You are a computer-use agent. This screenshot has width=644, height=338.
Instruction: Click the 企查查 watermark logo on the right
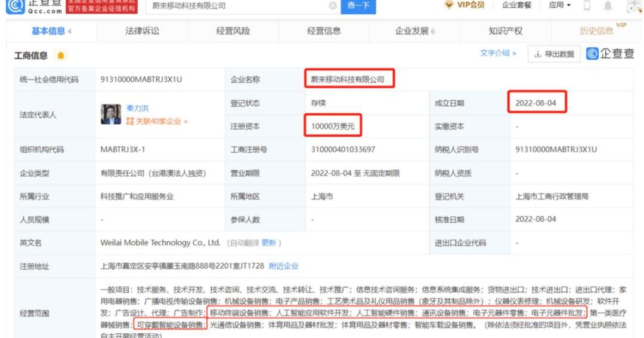click(610, 54)
